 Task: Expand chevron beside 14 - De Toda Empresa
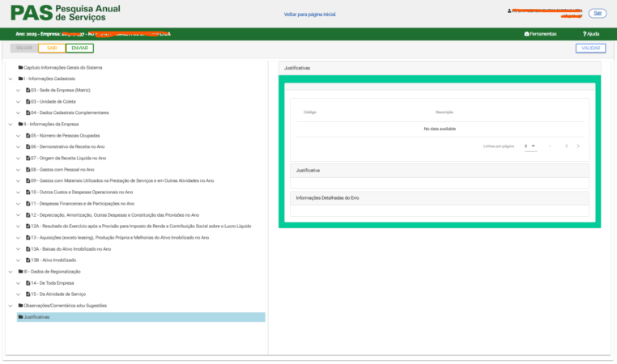coord(18,283)
